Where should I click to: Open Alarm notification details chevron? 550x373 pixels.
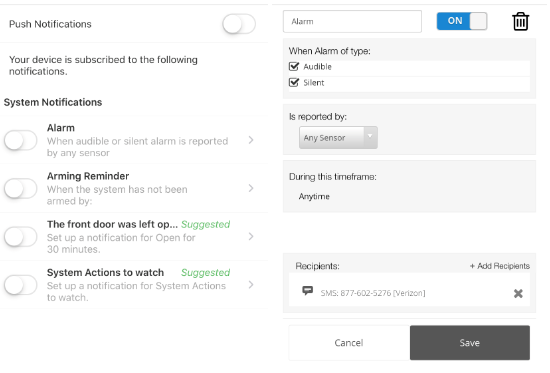coord(251,140)
